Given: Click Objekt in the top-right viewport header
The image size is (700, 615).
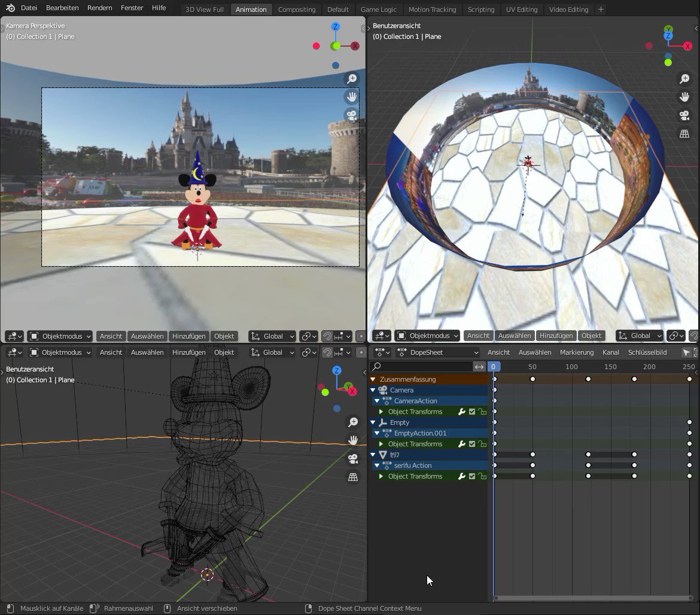Looking at the screenshot, I should 591,336.
